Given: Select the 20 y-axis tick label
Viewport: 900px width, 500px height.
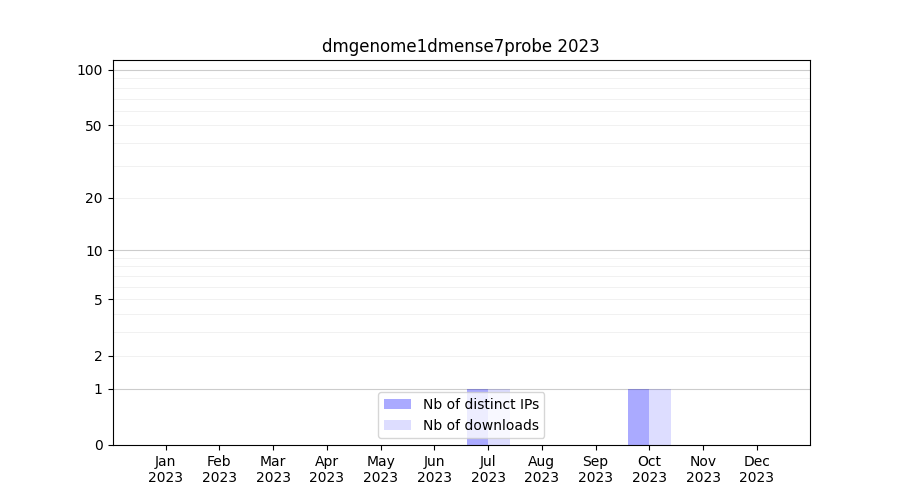Looking at the screenshot, I should [93, 198].
